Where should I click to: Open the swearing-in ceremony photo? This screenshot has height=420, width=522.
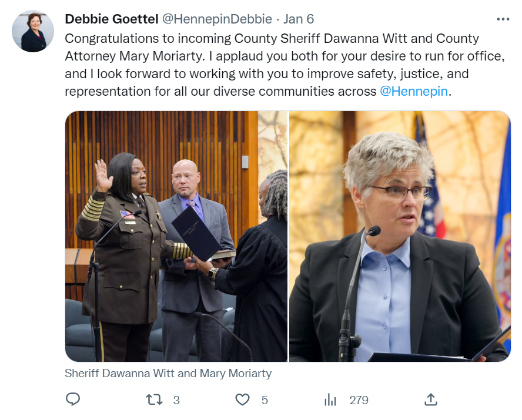click(x=176, y=236)
